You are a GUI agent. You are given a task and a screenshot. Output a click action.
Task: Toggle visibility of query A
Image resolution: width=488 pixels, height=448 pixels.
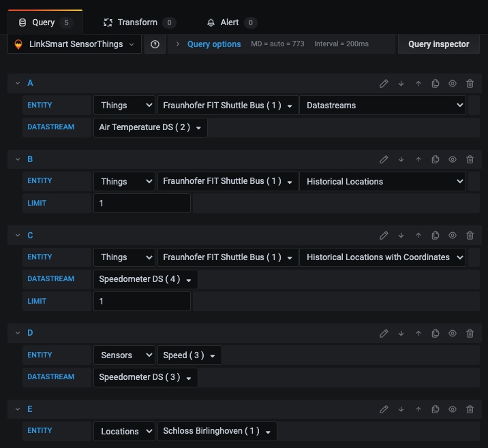click(x=453, y=83)
